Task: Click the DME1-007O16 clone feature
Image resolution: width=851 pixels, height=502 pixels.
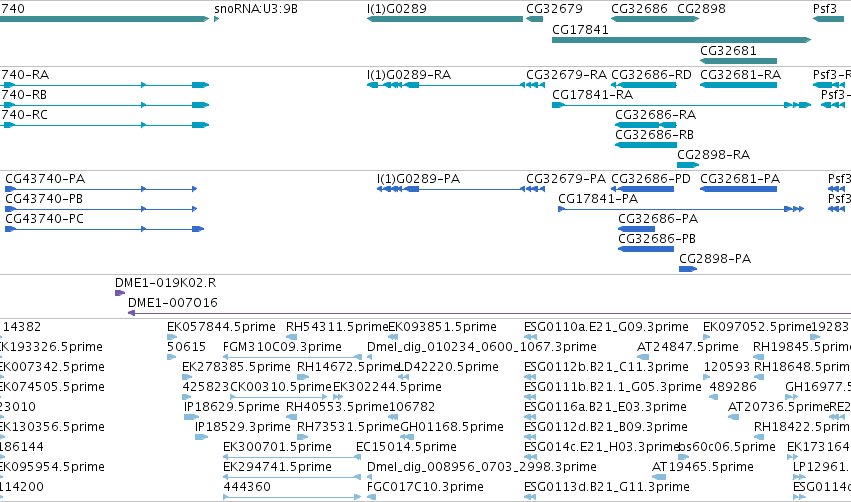Action: click(x=489, y=313)
